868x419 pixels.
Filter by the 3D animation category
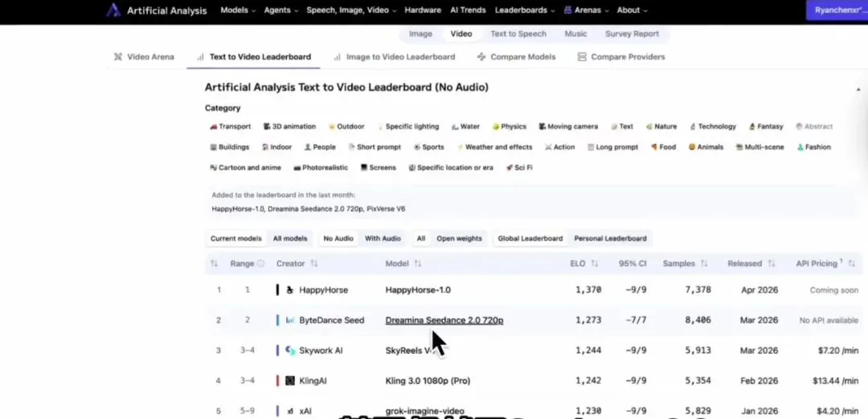point(289,126)
